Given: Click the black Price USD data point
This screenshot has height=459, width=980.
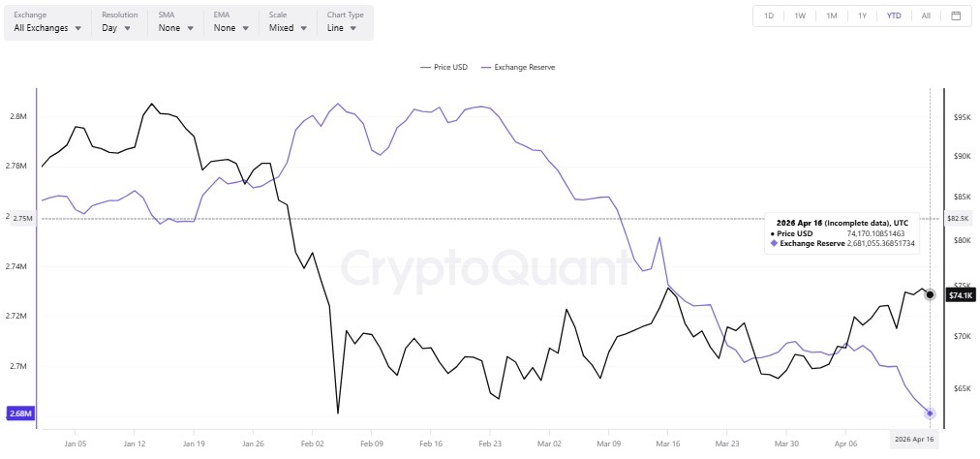Looking at the screenshot, I should pos(931,294).
